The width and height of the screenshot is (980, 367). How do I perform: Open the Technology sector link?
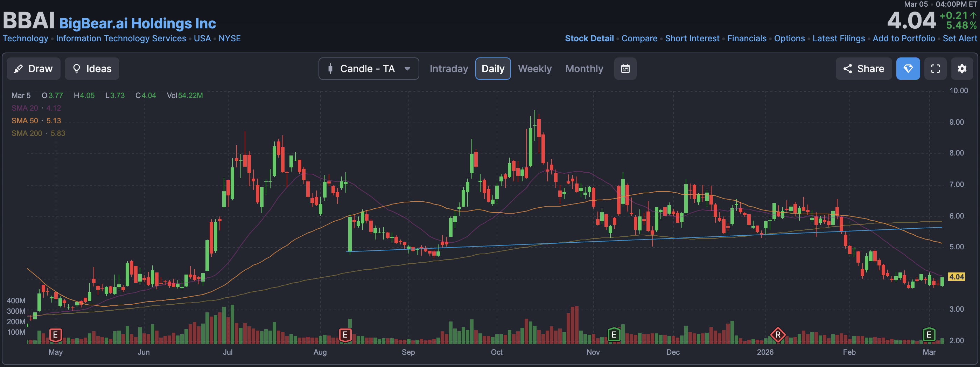pyautogui.click(x=26, y=39)
